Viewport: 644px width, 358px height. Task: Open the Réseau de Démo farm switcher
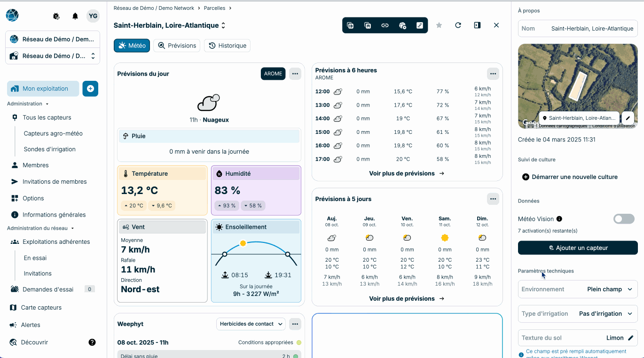[x=52, y=56]
